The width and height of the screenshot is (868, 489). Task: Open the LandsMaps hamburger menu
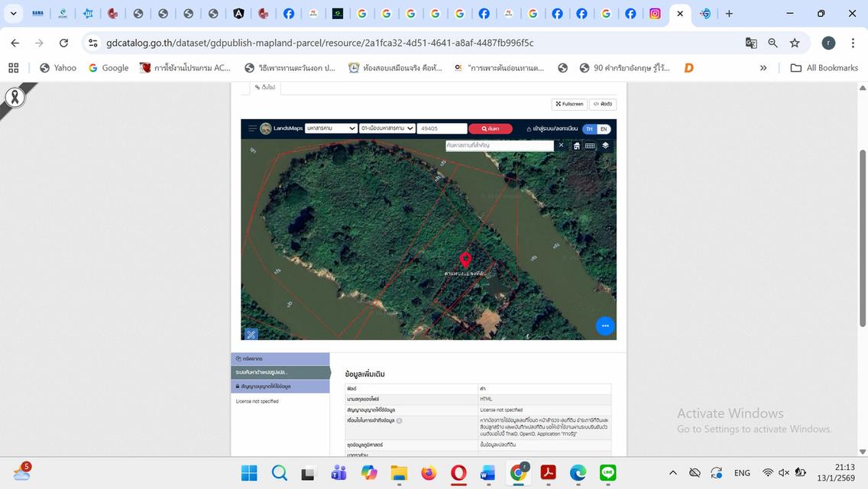[x=252, y=128]
